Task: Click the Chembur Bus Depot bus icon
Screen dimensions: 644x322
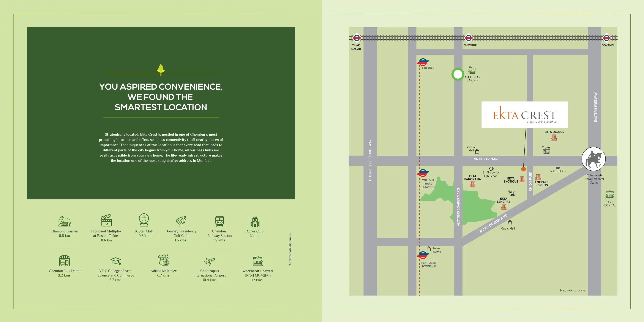Action: pyautogui.click(x=64, y=261)
